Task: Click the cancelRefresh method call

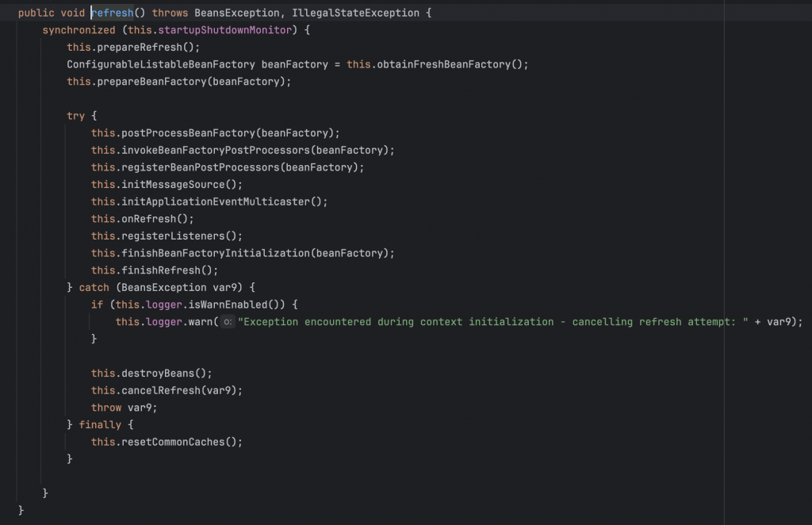Action: coord(167,390)
